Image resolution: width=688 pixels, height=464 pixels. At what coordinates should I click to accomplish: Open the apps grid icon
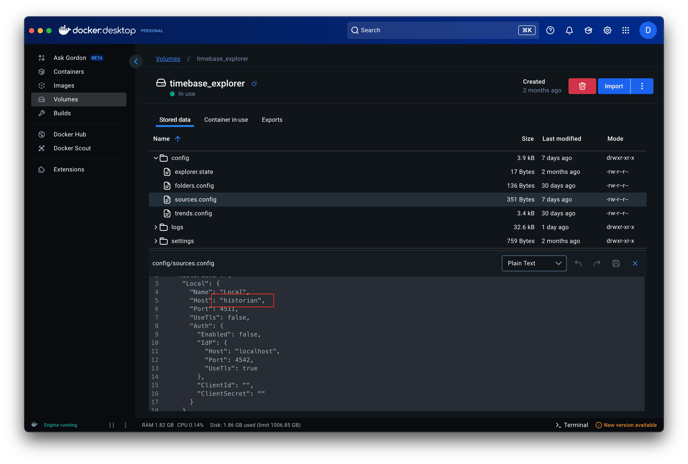click(x=626, y=30)
